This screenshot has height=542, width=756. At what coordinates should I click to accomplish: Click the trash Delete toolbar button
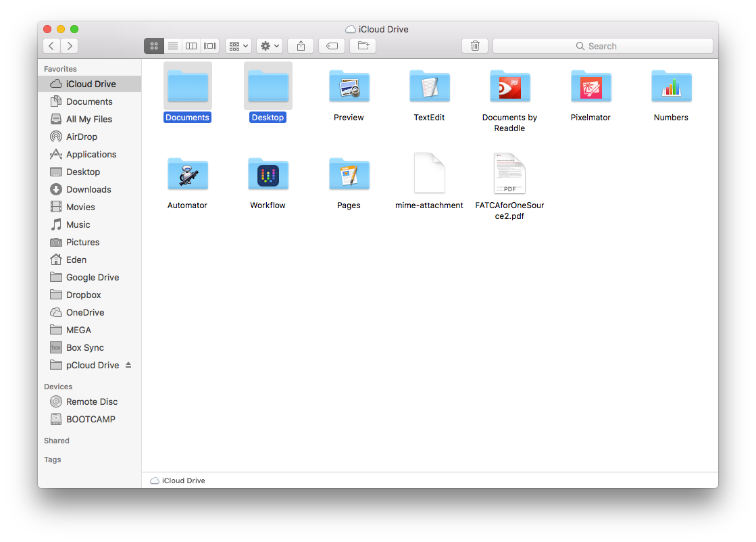click(x=475, y=46)
